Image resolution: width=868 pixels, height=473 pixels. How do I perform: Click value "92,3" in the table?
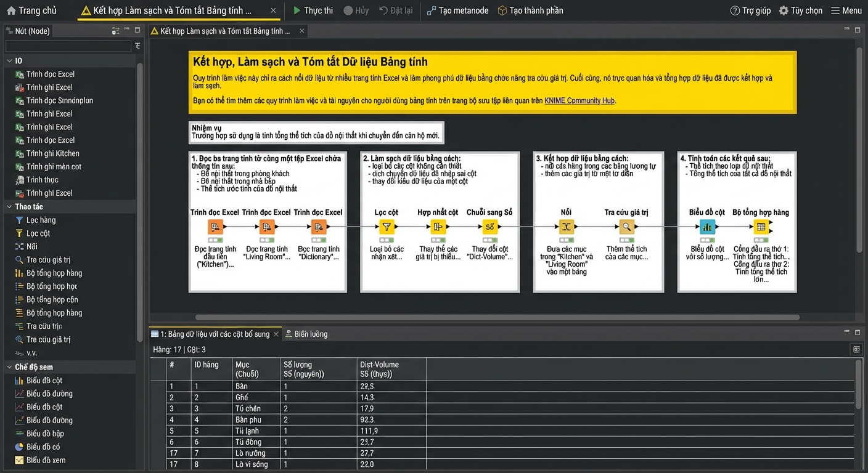point(367,419)
